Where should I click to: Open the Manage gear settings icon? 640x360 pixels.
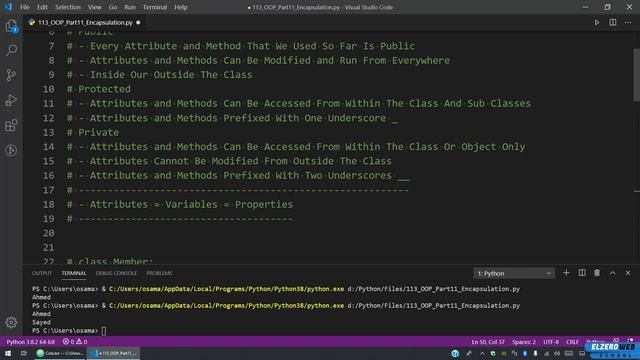pos(11,322)
